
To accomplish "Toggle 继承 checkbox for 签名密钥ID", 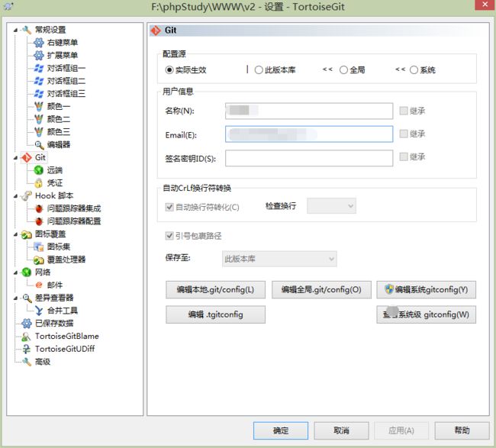I will click(404, 156).
